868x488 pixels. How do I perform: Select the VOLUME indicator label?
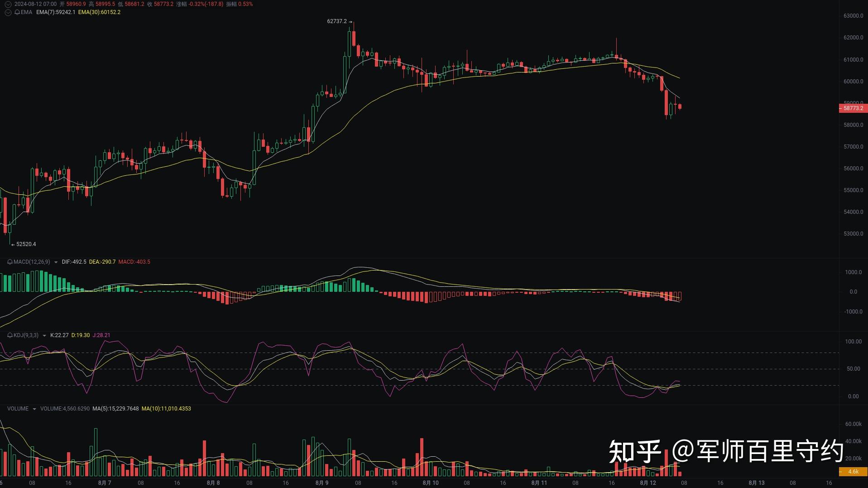pyautogui.click(x=18, y=409)
